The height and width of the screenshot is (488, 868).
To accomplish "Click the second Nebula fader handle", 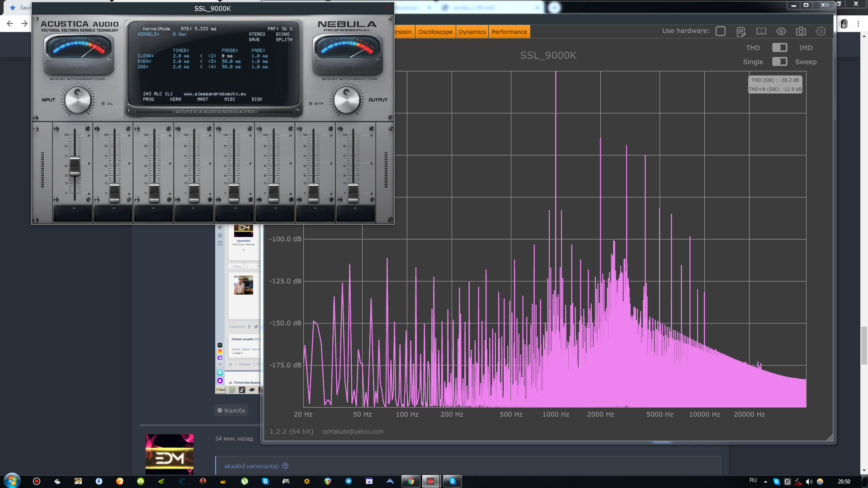I will pos(114,193).
